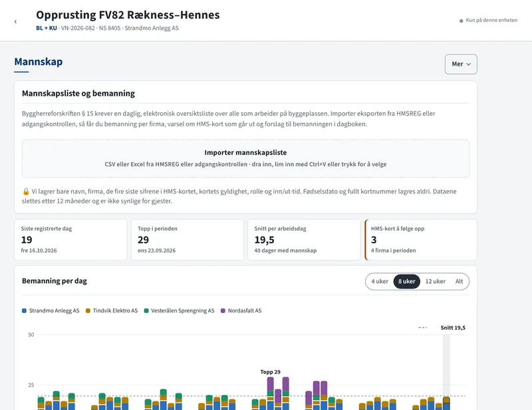Open the Topp i perioden card
The height and width of the screenshot is (410, 532).
[x=188, y=240]
